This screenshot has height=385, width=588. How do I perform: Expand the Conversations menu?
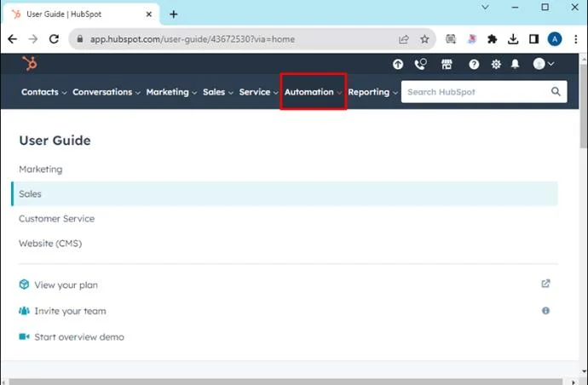click(x=107, y=92)
